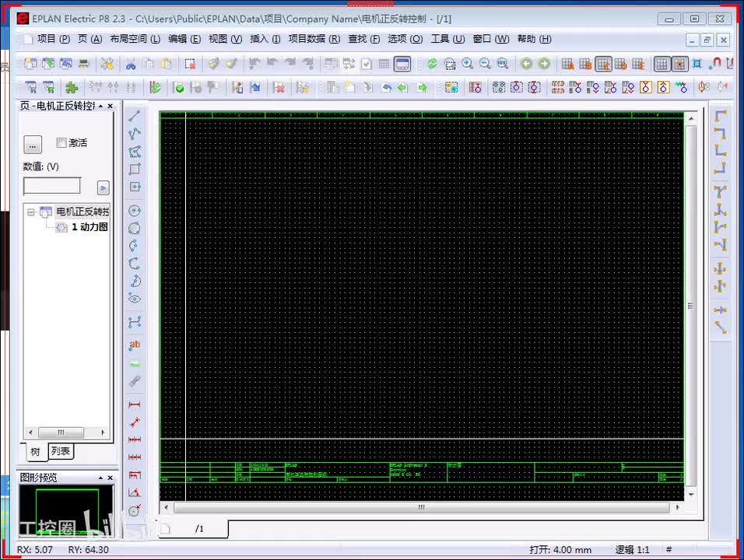744x560 pixels.
Task: Pin the 图形预览 panel
Action: tap(100, 478)
